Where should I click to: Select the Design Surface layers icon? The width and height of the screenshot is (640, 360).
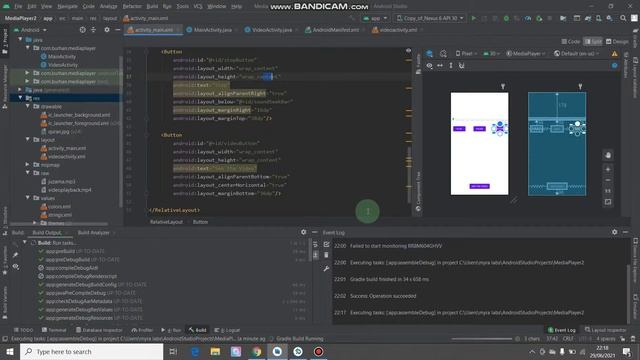pos(429,53)
